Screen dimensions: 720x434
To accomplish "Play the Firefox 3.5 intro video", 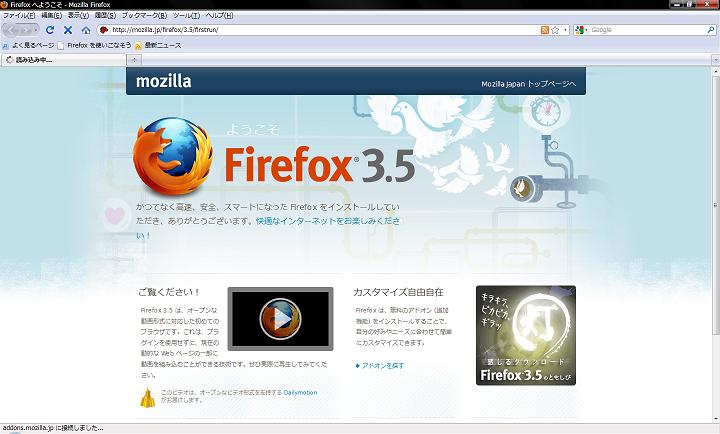I will click(x=281, y=318).
